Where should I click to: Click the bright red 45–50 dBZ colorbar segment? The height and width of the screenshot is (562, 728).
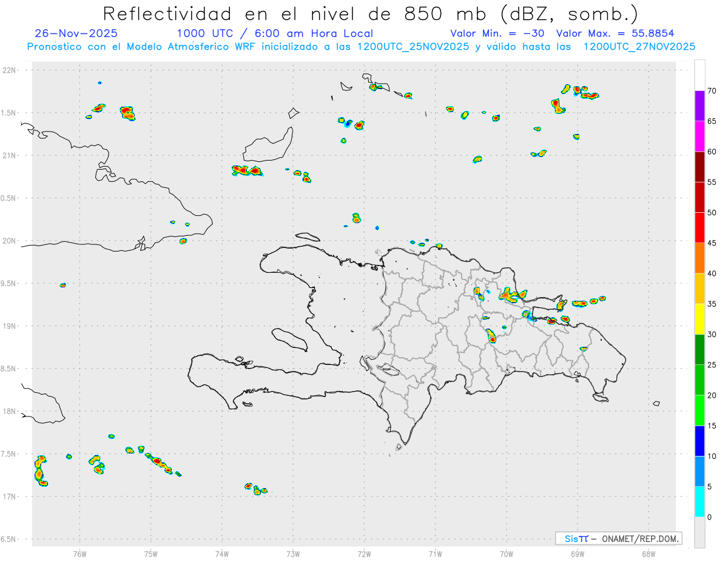click(x=699, y=228)
